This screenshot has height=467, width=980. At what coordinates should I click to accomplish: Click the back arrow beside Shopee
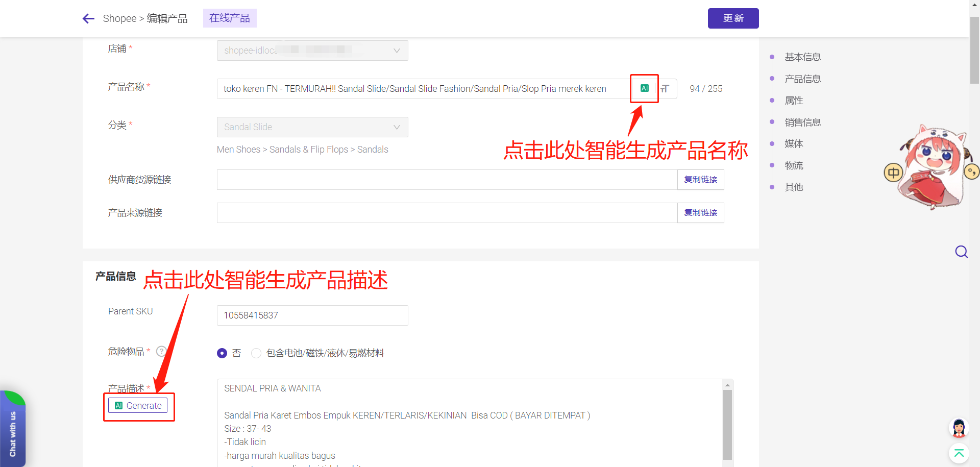[x=88, y=18]
